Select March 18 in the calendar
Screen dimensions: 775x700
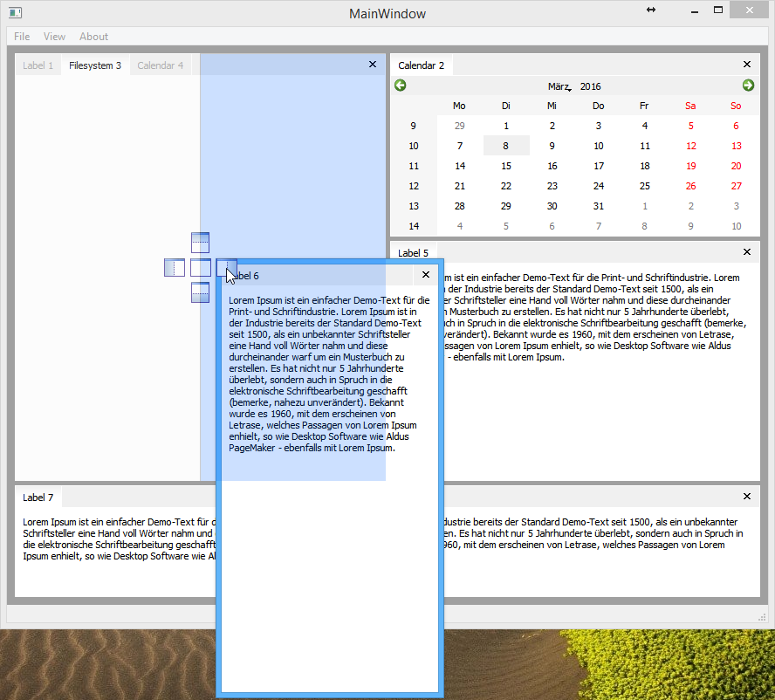point(645,166)
